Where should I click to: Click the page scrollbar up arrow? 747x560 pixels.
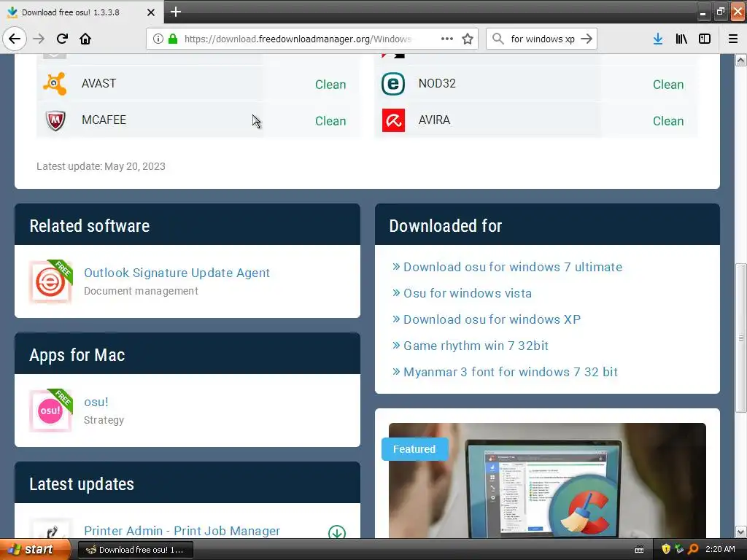pos(741,60)
